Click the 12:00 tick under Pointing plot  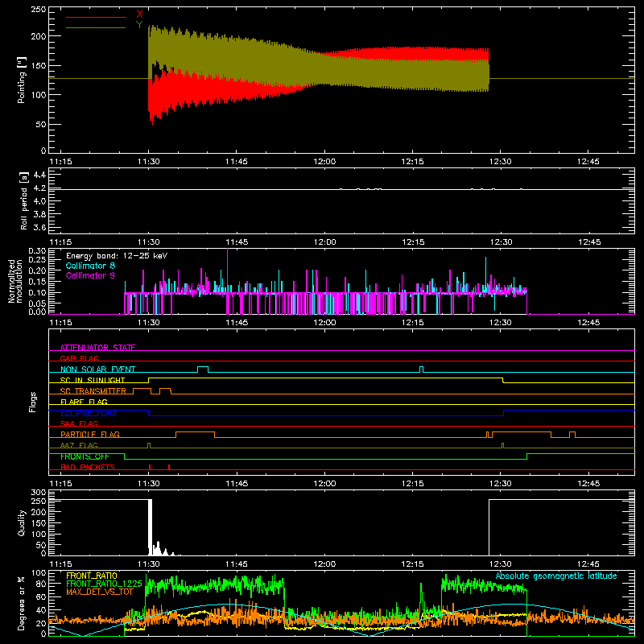click(x=324, y=162)
